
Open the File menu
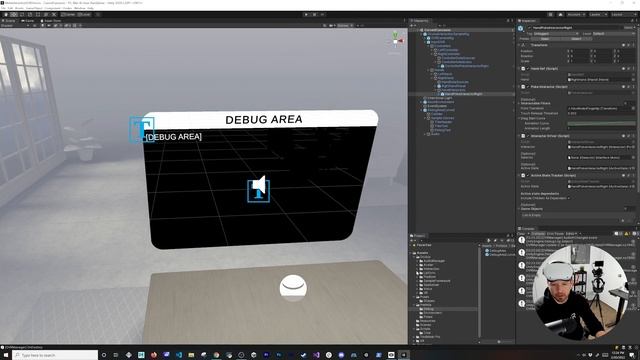click(4, 8)
